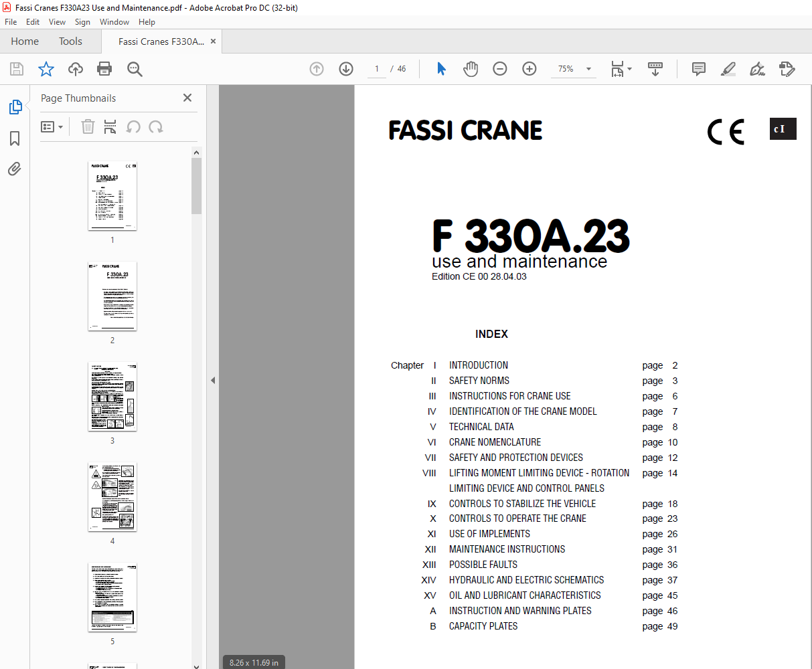The width and height of the screenshot is (812, 669).
Task: Activate the hand pan tool
Action: (471, 69)
